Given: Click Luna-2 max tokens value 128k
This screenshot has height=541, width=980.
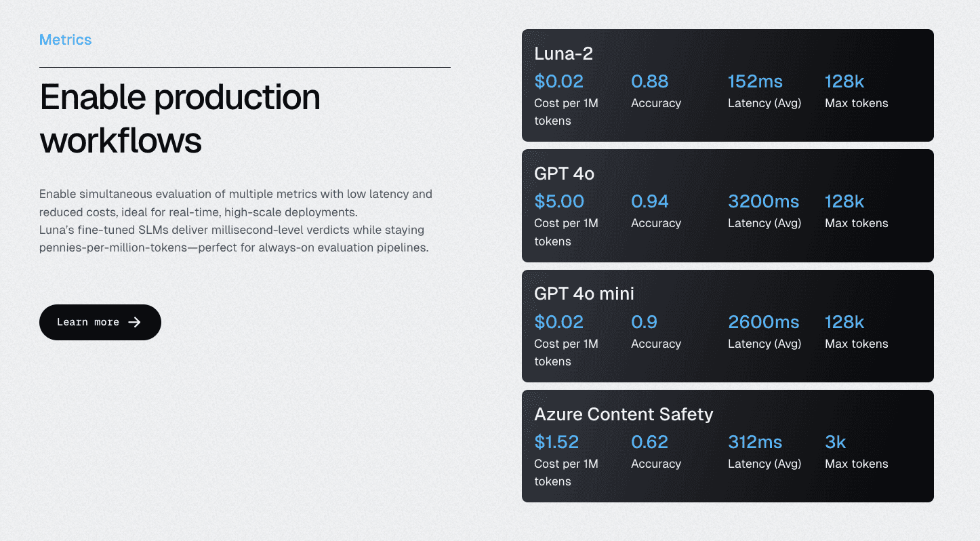Looking at the screenshot, I should 844,81.
